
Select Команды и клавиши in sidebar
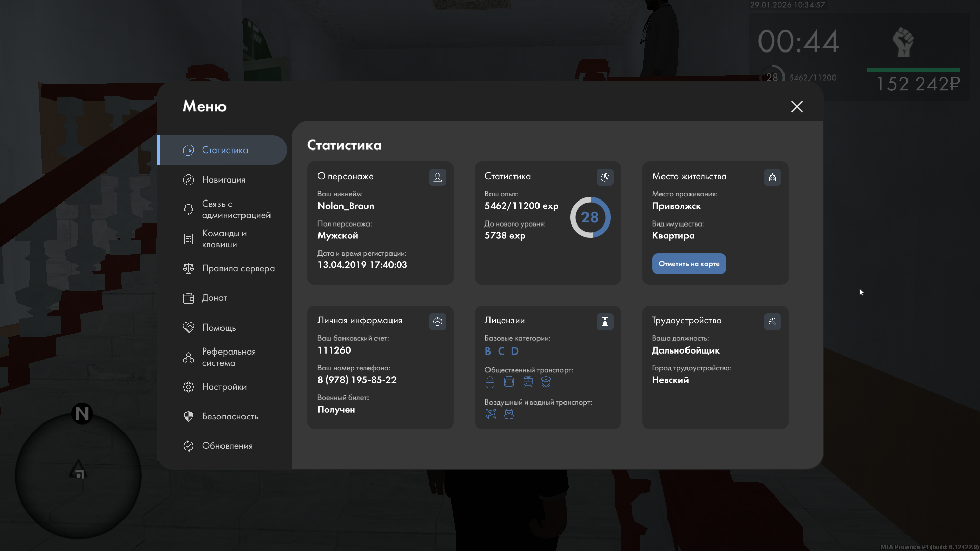224,239
